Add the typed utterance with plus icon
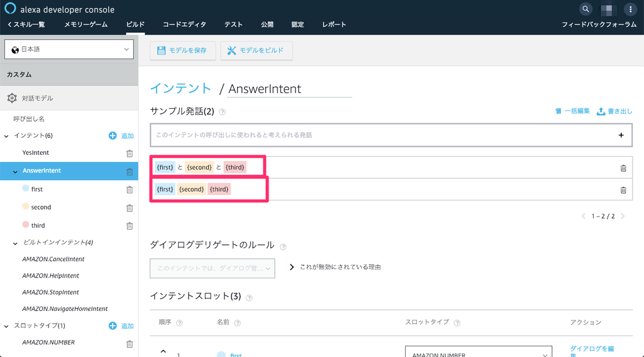644x357 pixels. tap(621, 135)
